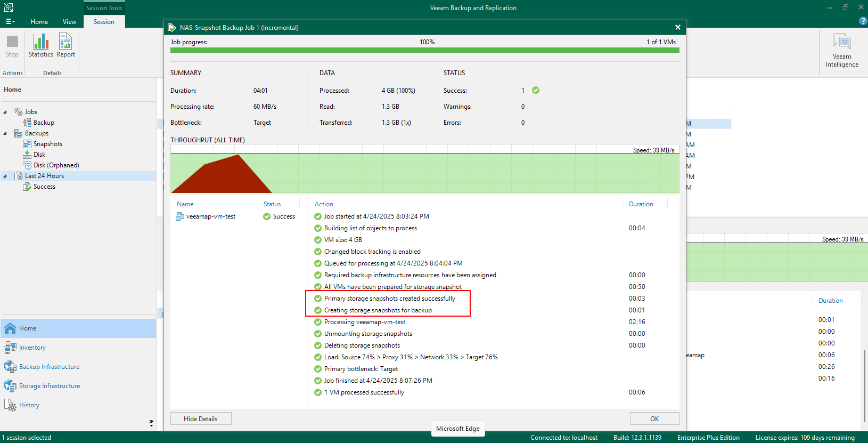Collapse the Last 24 Hours node
The width and height of the screenshot is (868, 443).
point(5,176)
